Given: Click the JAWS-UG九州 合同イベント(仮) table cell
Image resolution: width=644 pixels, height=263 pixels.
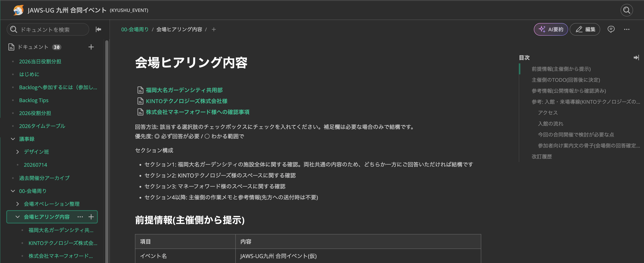Looking at the screenshot, I should coord(358,256).
